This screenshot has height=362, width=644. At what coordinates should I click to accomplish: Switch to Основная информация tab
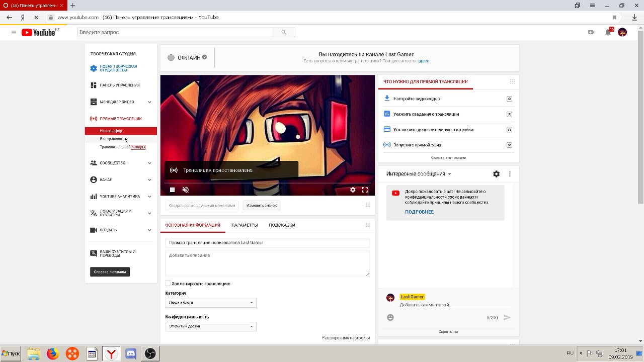click(193, 225)
